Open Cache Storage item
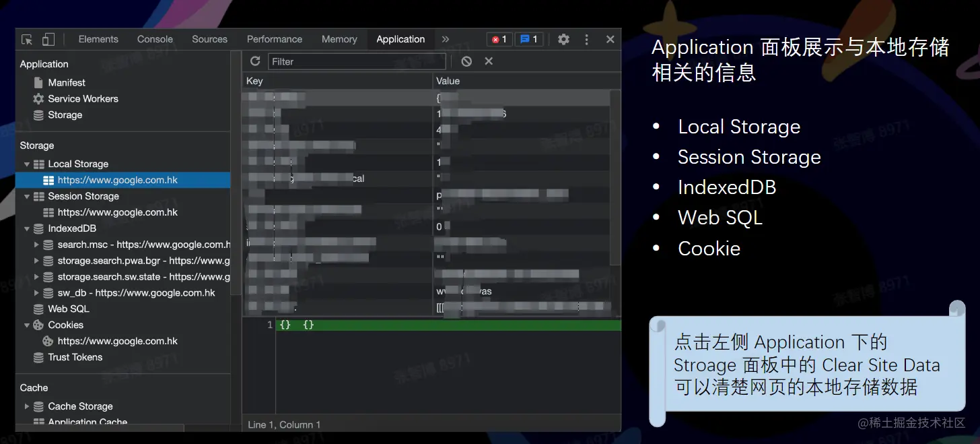Viewport: 980px width, 444px height. coord(80,406)
